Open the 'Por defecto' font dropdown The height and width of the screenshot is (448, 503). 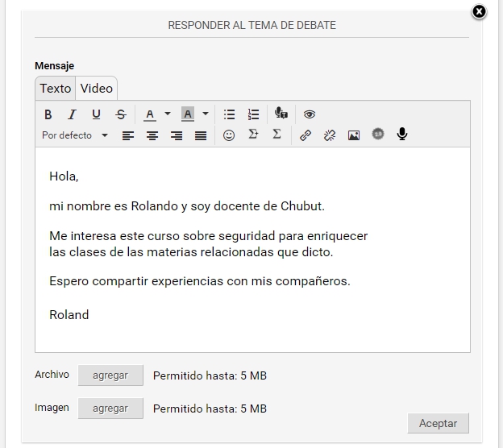click(x=75, y=135)
